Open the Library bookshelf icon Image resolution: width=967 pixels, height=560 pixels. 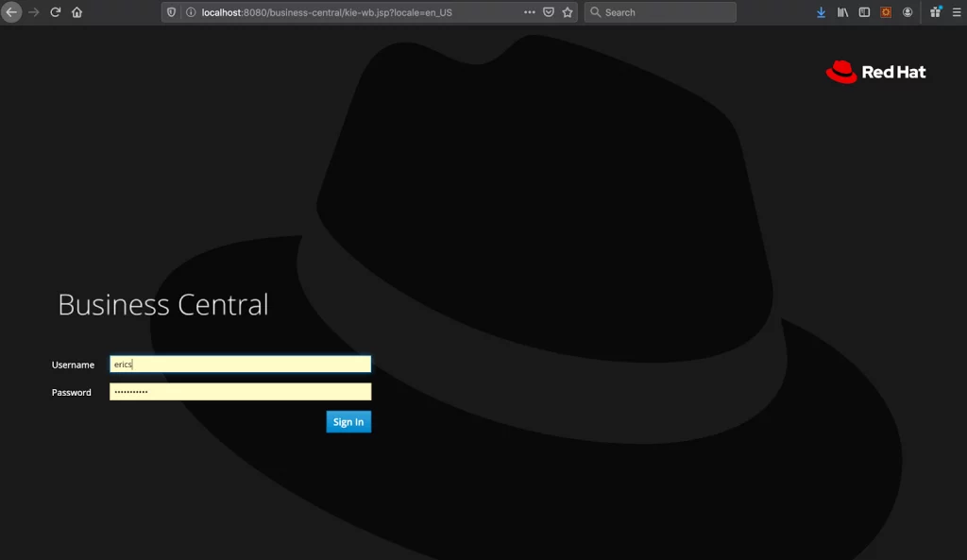tap(842, 12)
